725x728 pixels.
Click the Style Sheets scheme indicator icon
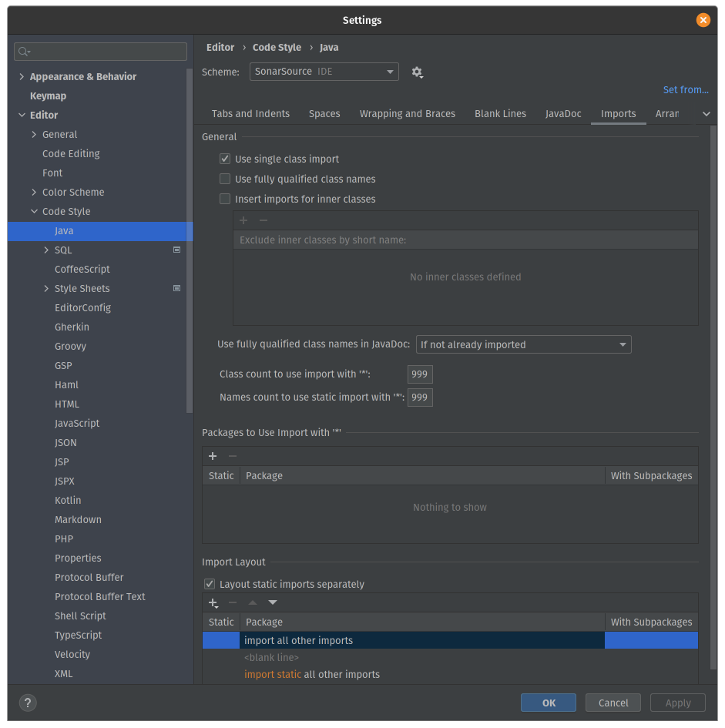pos(176,288)
